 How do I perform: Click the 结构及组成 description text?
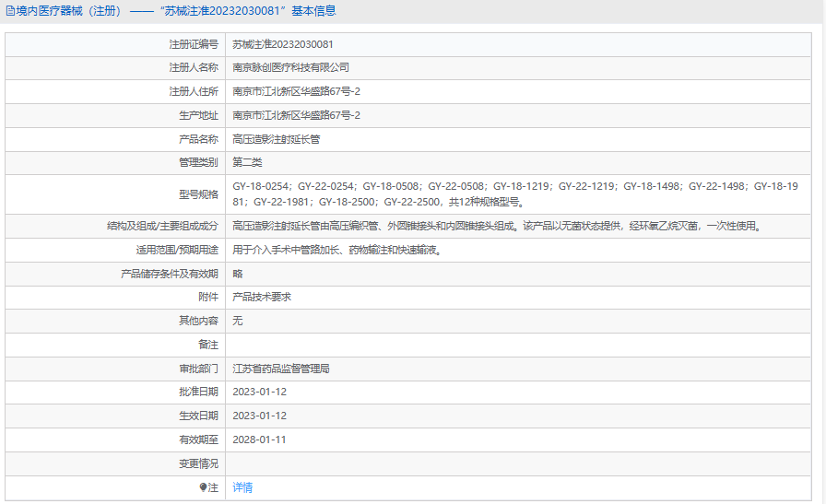(497, 227)
